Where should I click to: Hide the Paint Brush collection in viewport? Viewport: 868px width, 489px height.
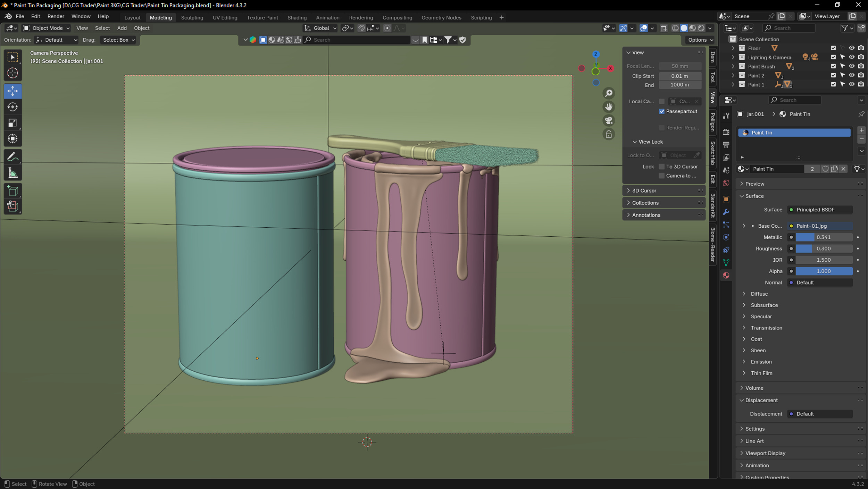(x=852, y=66)
